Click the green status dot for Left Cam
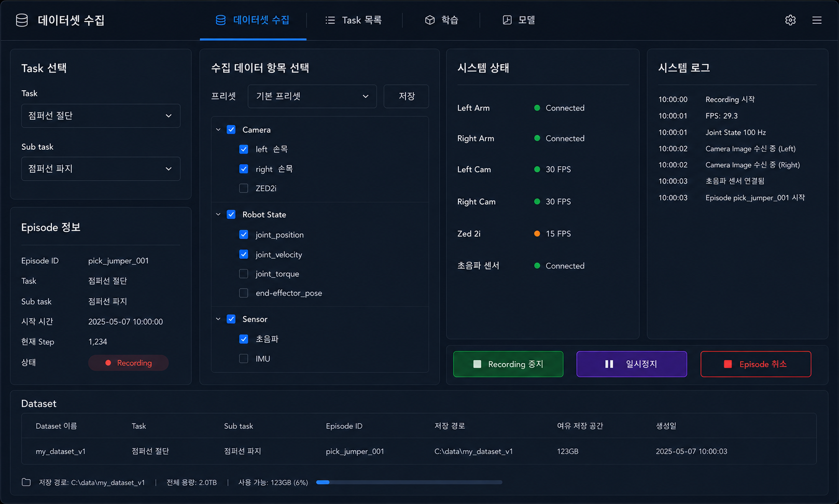 [x=537, y=170]
